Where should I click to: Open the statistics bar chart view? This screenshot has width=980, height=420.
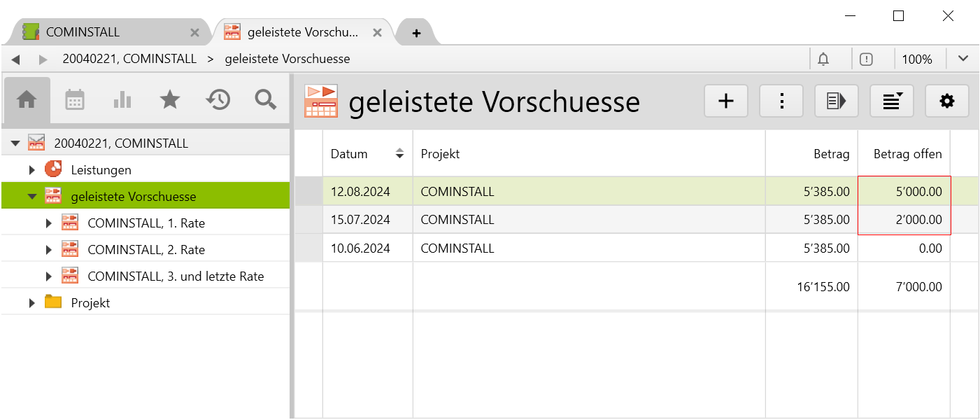[122, 100]
